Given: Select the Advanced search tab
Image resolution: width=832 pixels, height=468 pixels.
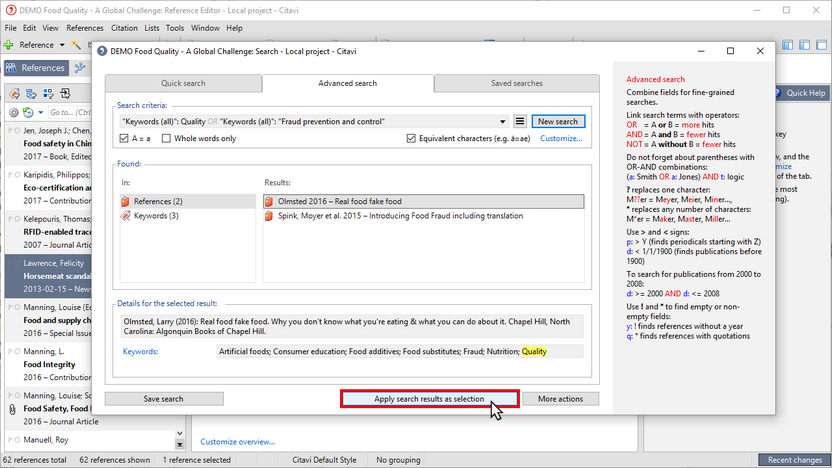Looking at the screenshot, I should [348, 83].
